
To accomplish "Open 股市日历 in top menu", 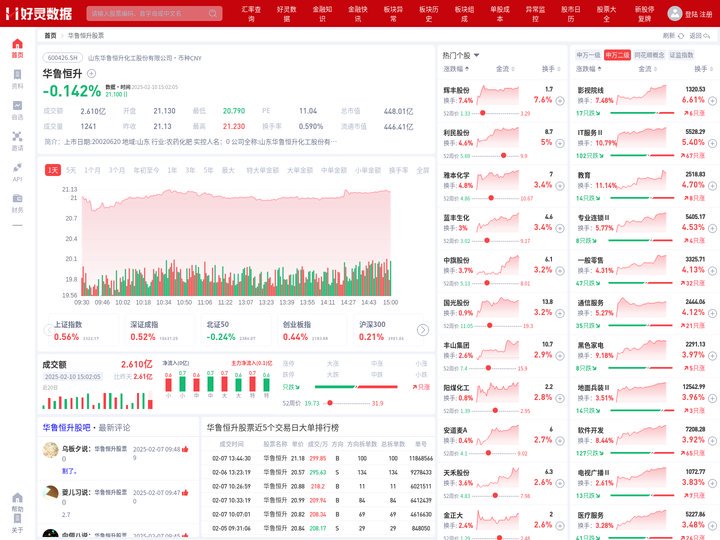I will (571, 14).
